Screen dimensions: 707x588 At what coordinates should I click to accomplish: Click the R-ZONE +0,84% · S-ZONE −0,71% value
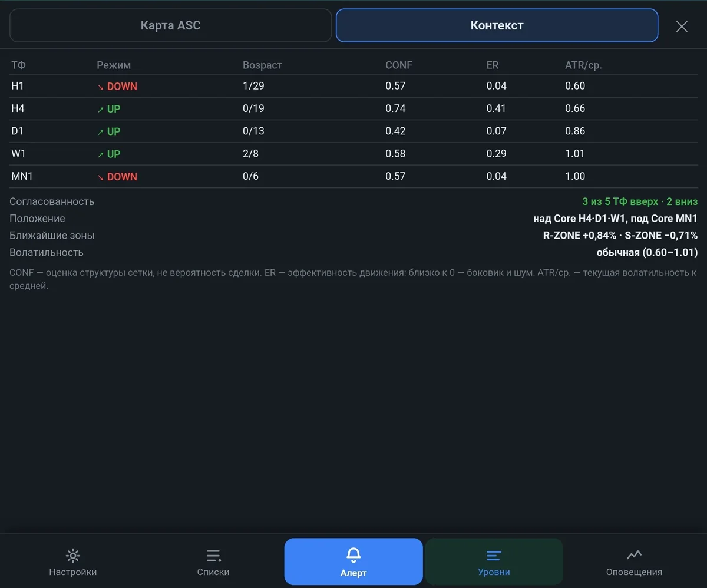[620, 236]
